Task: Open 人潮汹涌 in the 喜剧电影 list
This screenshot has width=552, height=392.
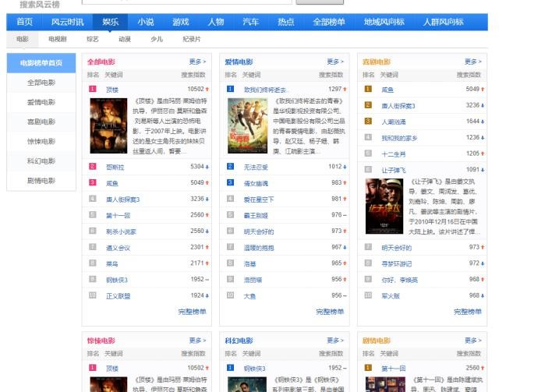Action: pos(394,122)
